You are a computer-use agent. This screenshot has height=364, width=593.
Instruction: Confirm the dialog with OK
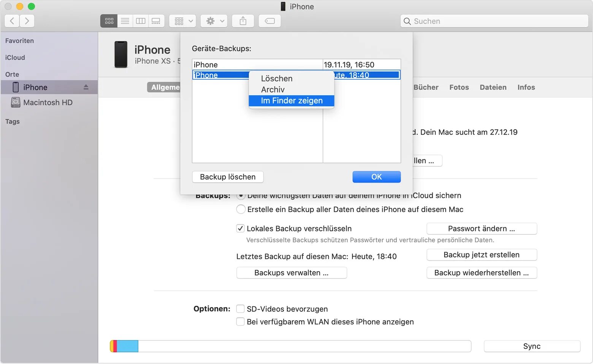click(376, 177)
